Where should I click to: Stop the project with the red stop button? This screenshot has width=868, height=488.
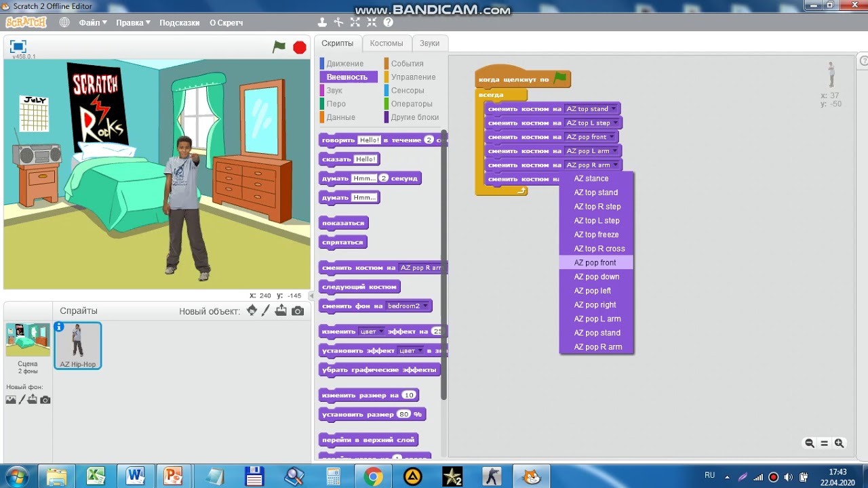pos(300,47)
